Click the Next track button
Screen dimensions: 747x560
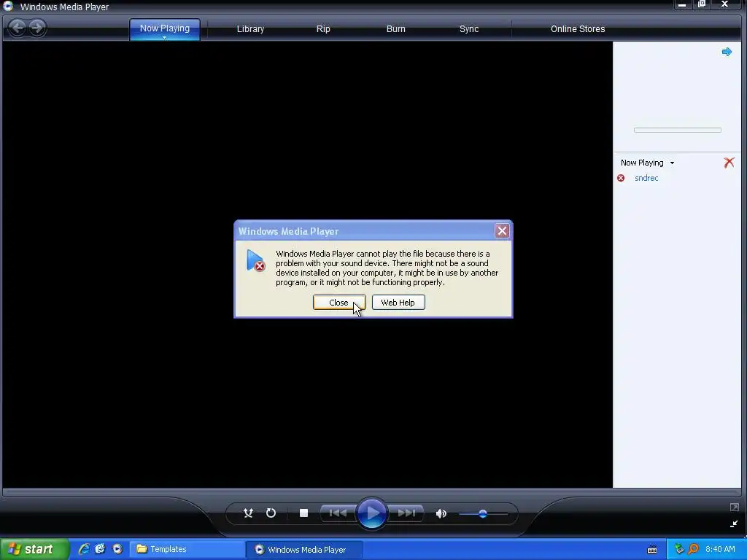point(406,513)
